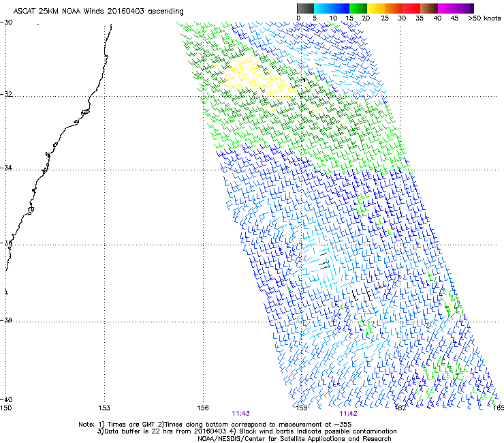Click the gray 0–5 knots color bar segment

[305, 8]
